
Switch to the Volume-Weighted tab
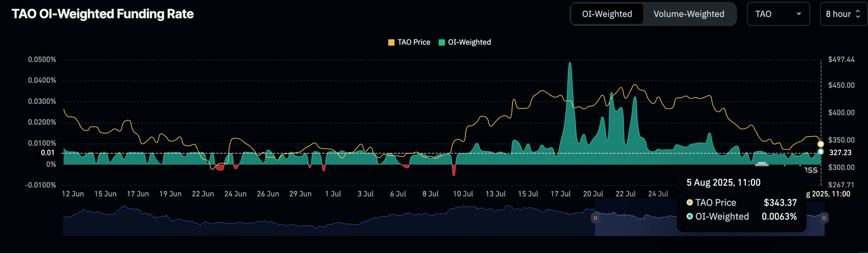point(688,14)
